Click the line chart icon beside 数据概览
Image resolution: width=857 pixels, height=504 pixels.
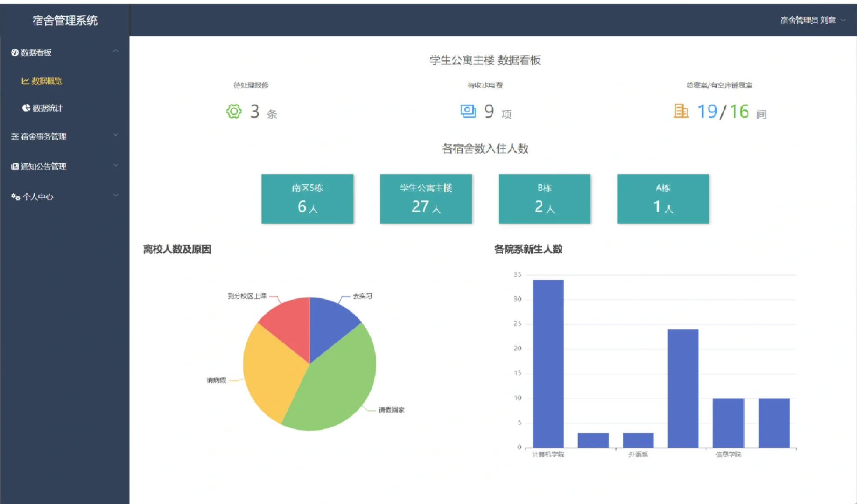25,81
